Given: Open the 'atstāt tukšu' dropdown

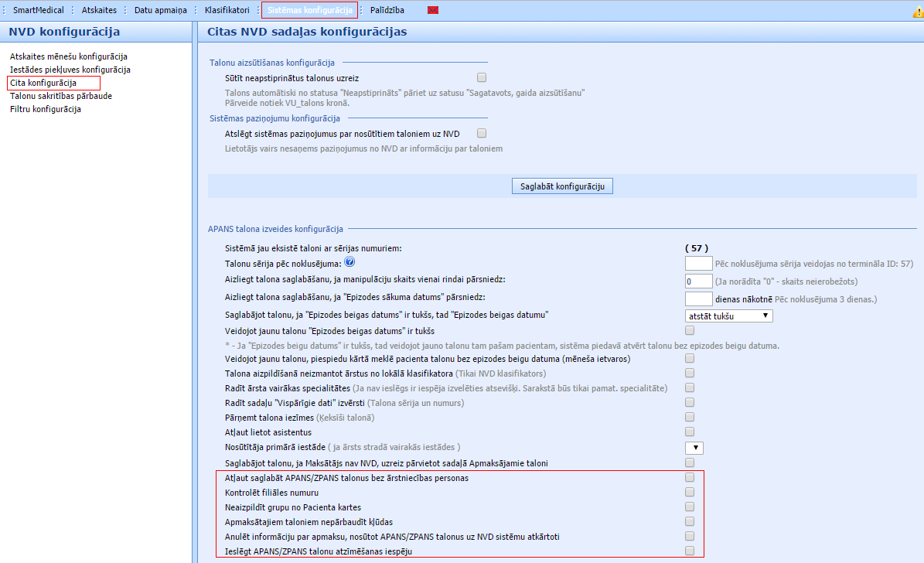Looking at the screenshot, I should (728, 316).
